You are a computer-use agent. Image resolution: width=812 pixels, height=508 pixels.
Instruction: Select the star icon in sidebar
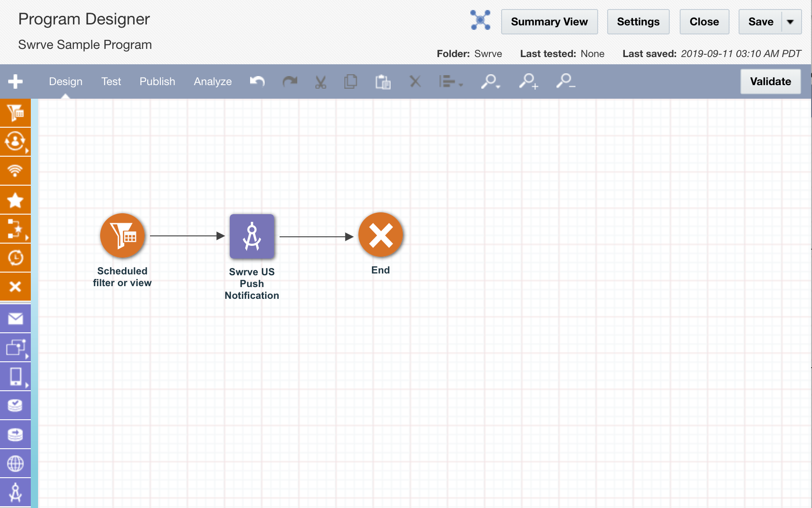[15, 200]
